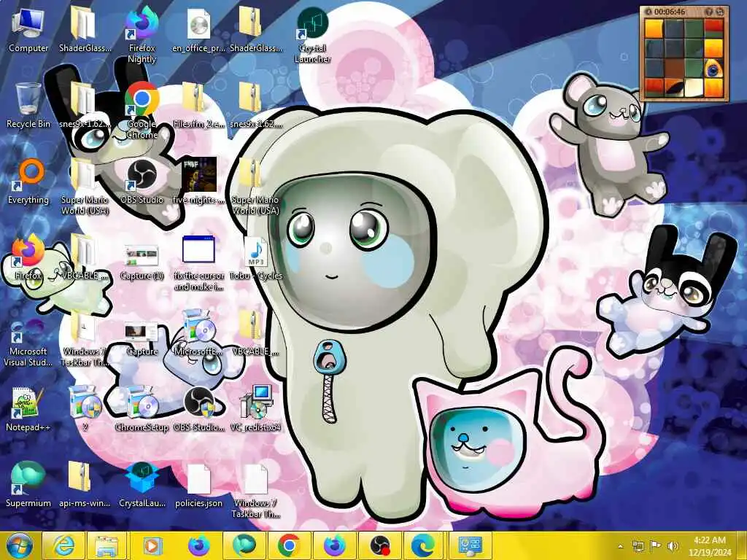Image resolution: width=747 pixels, height=560 pixels.
Task: Select the MicrosoftE... installer icon
Action: tap(198, 332)
